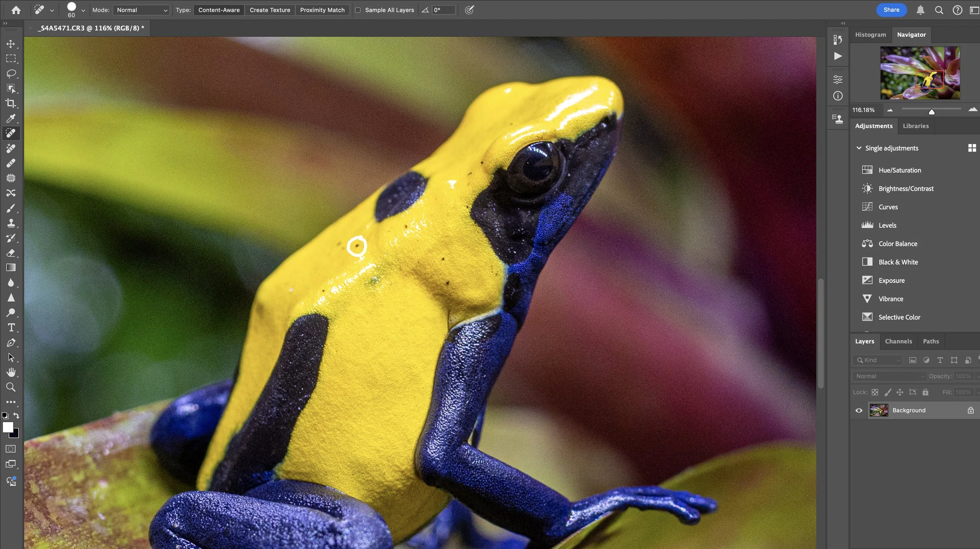Screen dimensions: 980x549
Task: Activate the Zoom tool
Action: [11, 387]
